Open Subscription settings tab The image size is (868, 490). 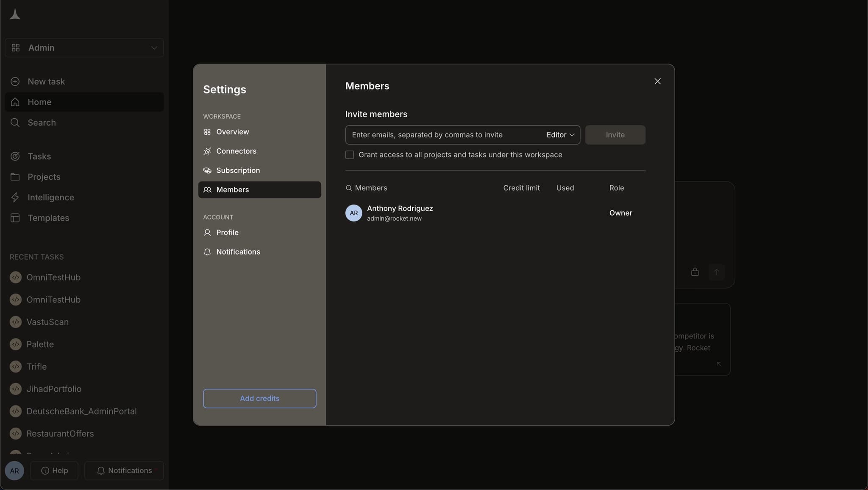click(x=238, y=171)
